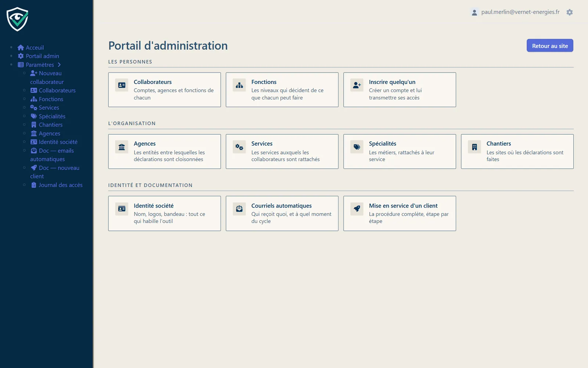Image resolution: width=588 pixels, height=368 pixels.
Task: Click the Services card gears icon
Action: (x=239, y=147)
